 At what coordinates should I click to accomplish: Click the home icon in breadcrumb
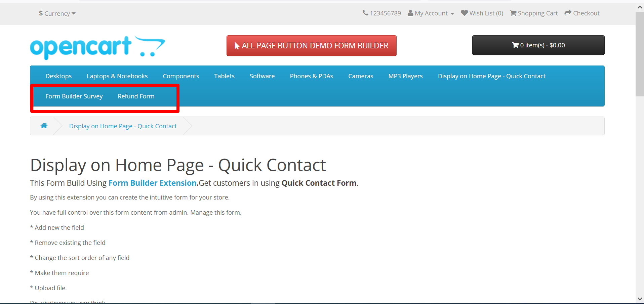pyautogui.click(x=44, y=126)
